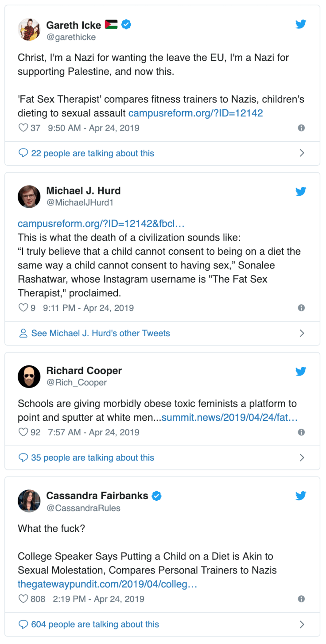
Task: Click the verified badge next to Cassandra Fairbanks
Action: 157,496
